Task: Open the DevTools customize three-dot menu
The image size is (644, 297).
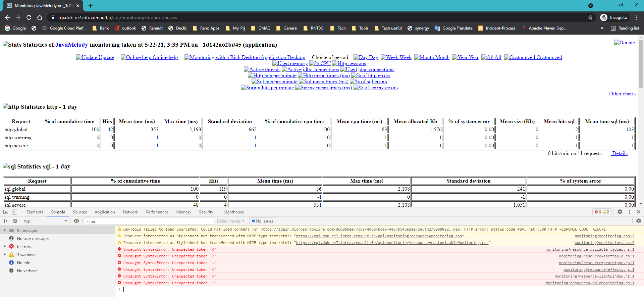Action: click(x=629, y=212)
